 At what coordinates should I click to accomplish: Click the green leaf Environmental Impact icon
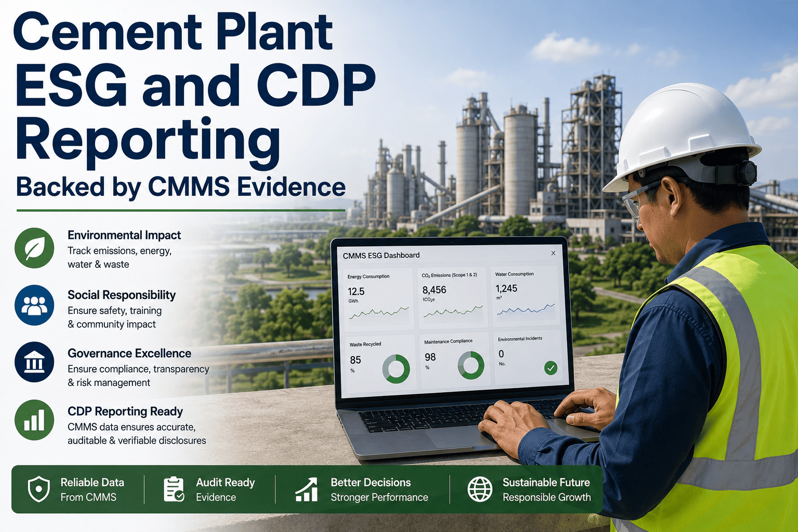pyautogui.click(x=34, y=248)
